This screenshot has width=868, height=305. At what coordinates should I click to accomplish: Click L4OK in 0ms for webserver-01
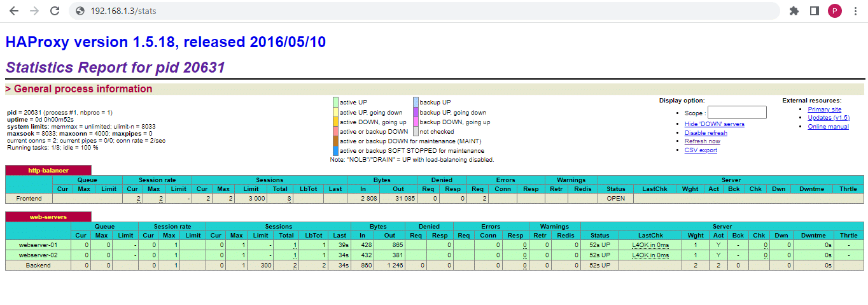[x=650, y=245]
